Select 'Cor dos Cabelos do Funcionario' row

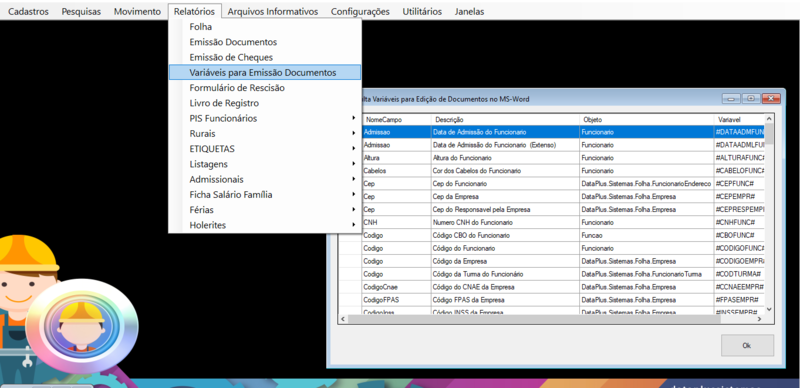tap(552, 171)
